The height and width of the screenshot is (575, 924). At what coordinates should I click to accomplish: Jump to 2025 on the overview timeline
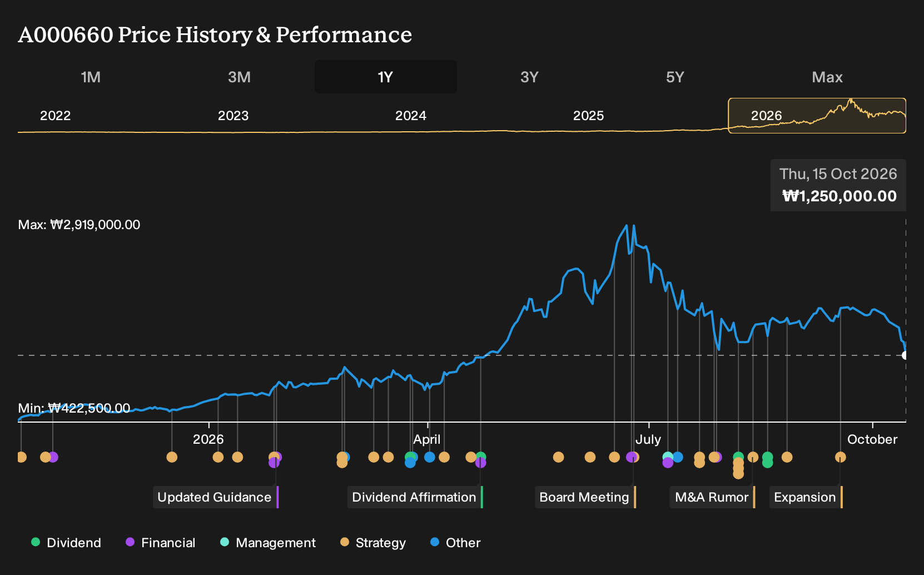(589, 116)
